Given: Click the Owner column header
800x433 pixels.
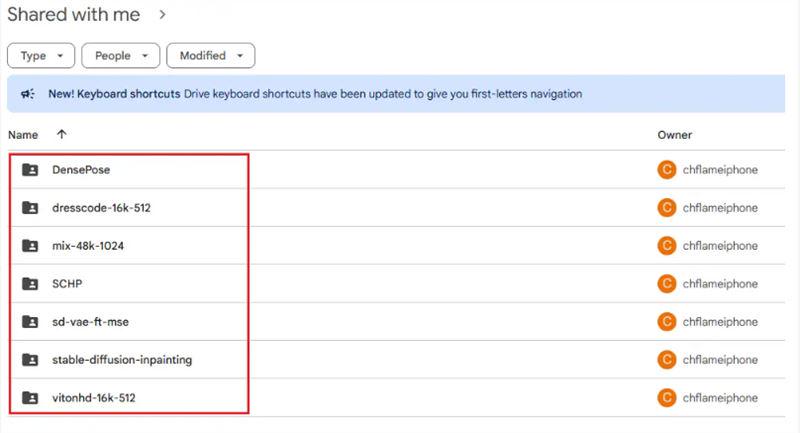Looking at the screenshot, I should click(674, 135).
